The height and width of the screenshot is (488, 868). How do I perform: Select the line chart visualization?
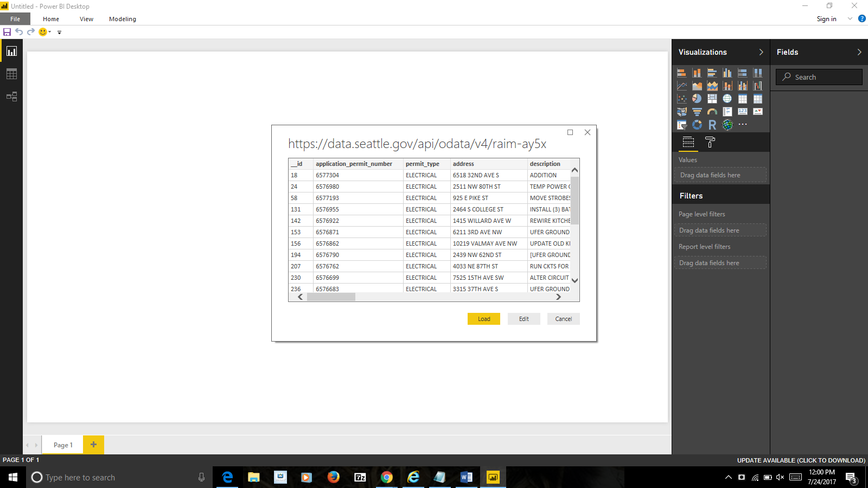click(682, 86)
